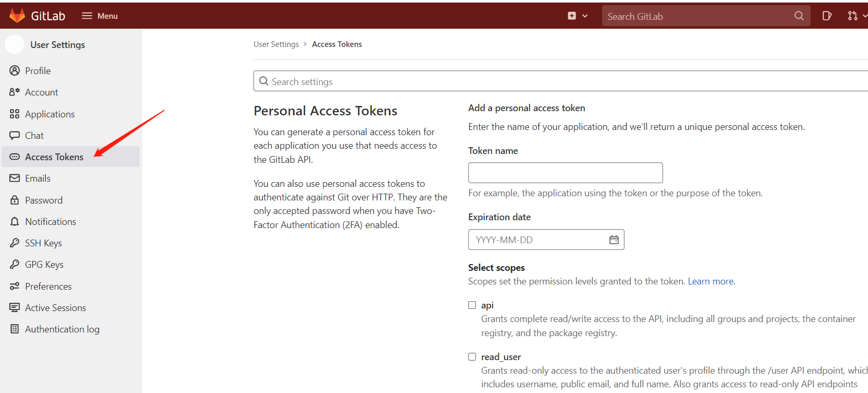Expand the Merge requests dropdown
Screen dimensions: 868x393
pyautogui.click(x=857, y=16)
